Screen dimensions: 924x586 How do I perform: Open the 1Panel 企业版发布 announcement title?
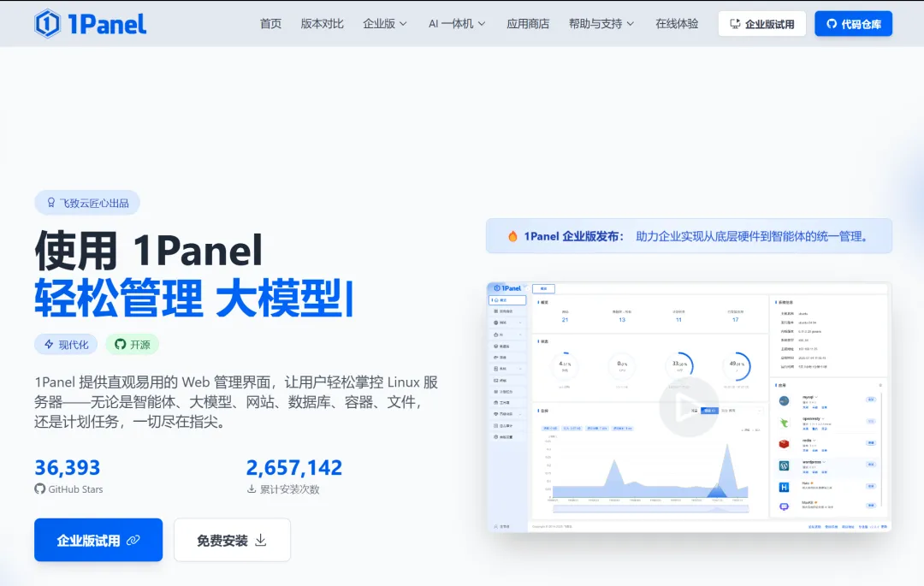tap(573, 236)
